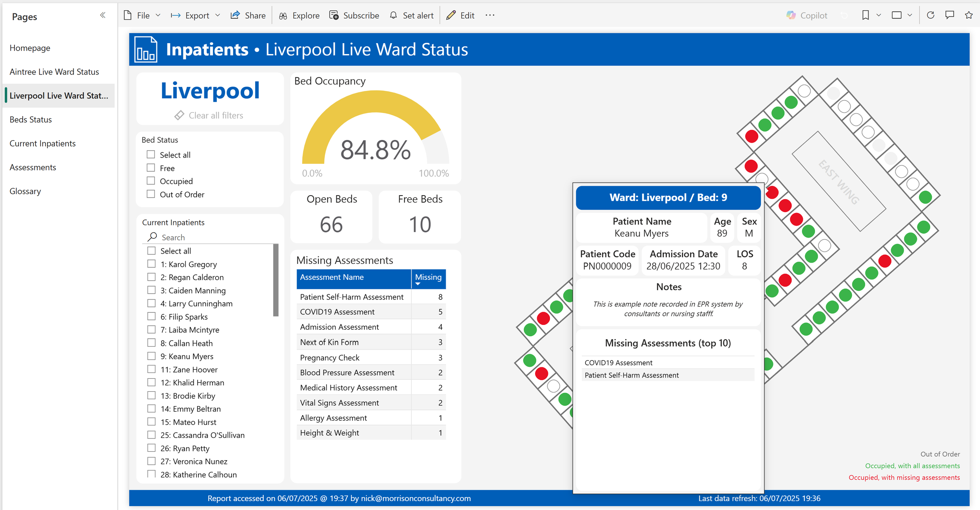Viewport: 980px width, 510px height.
Task: Click the bookmark icon
Action: (x=866, y=15)
